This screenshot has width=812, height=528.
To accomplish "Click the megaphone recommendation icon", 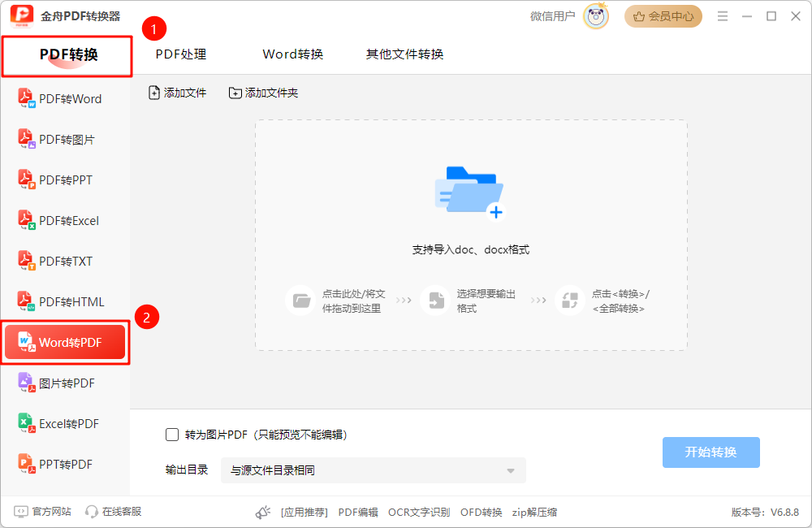I will (x=263, y=512).
